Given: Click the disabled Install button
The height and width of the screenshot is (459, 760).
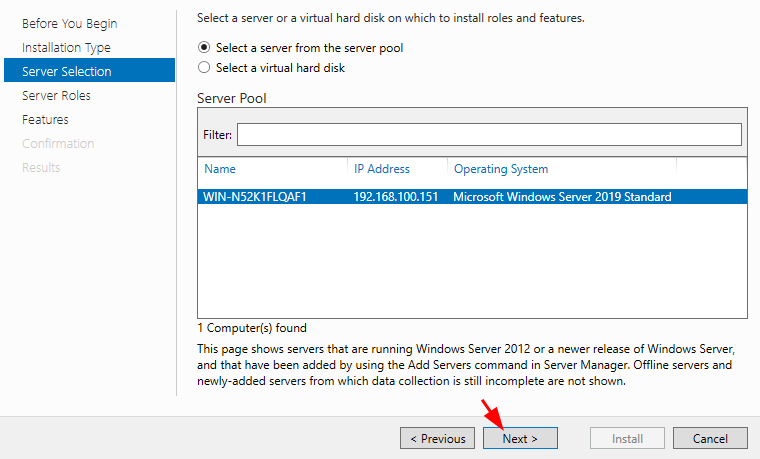Looking at the screenshot, I should click(x=627, y=438).
